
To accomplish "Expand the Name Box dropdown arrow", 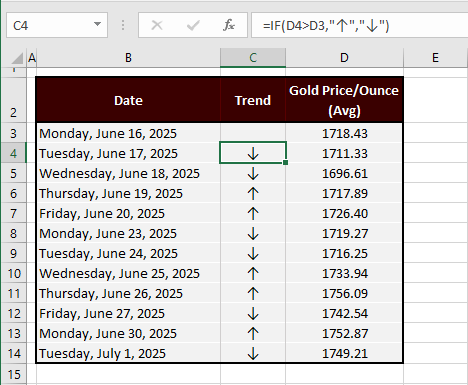I will [x=97, y=24].
